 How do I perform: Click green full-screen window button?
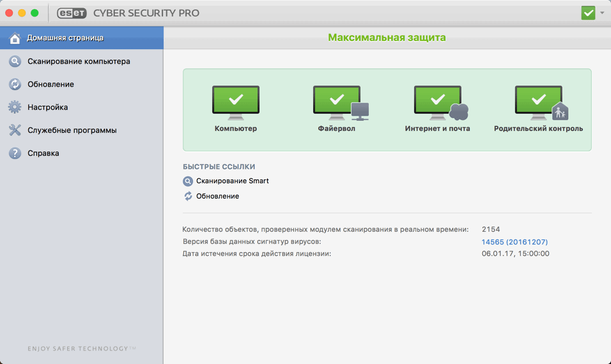(35, 13)
